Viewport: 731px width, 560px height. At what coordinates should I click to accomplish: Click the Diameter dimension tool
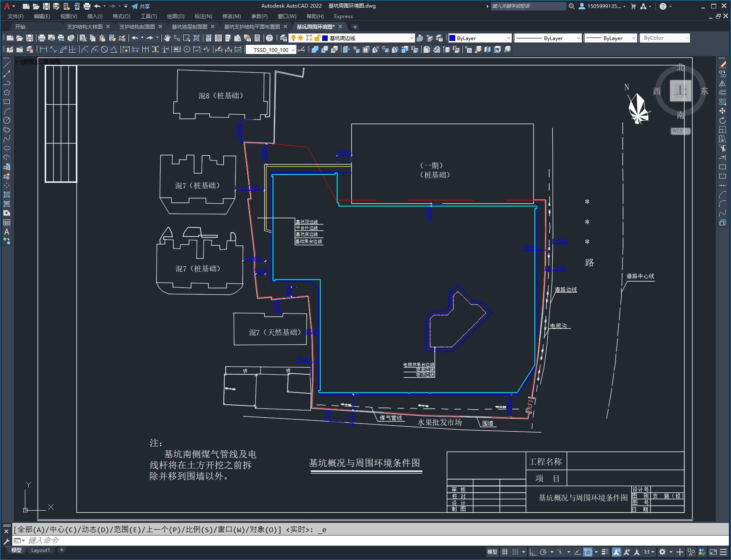tap(104, 49)
